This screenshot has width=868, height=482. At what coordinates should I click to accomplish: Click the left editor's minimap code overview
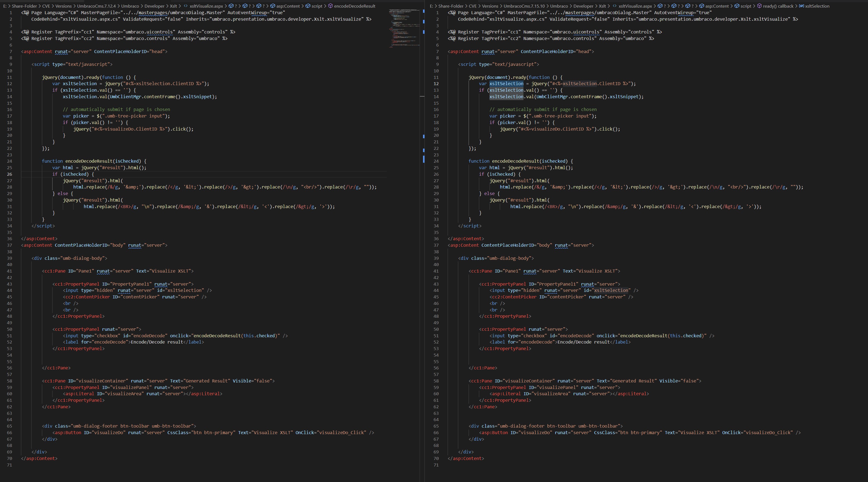(x=404, y=29)
